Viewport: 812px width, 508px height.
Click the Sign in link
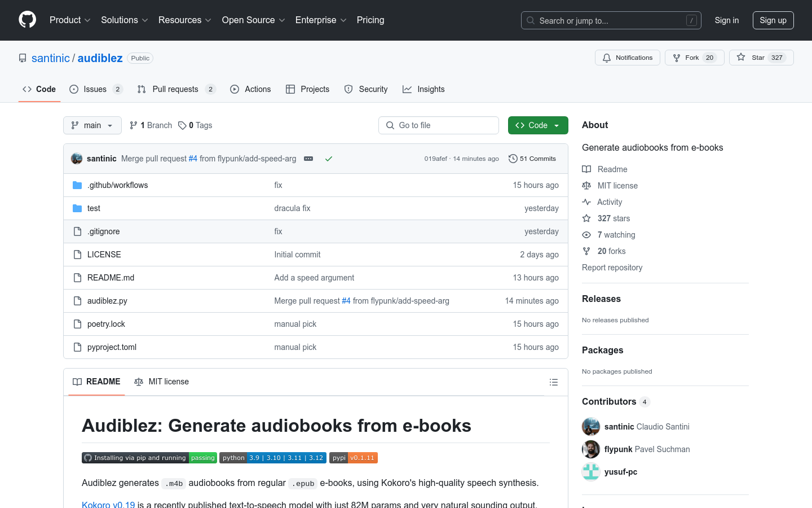click(726, 20)
